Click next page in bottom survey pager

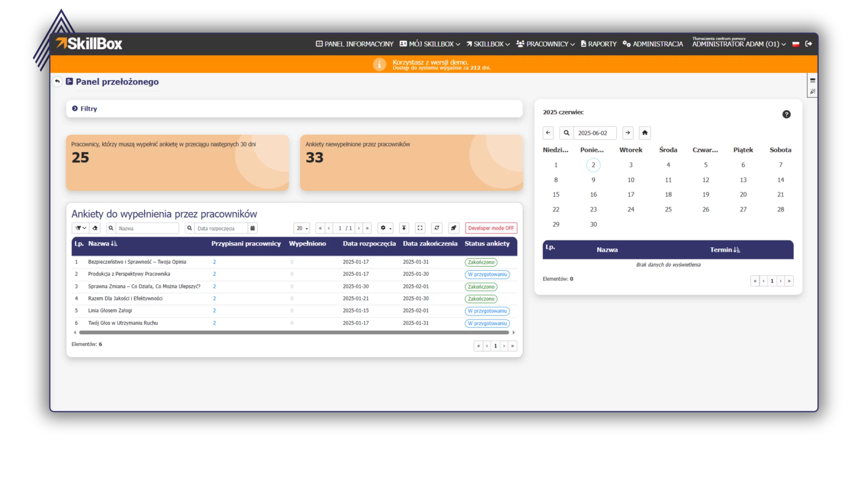[x=504, y=346]
